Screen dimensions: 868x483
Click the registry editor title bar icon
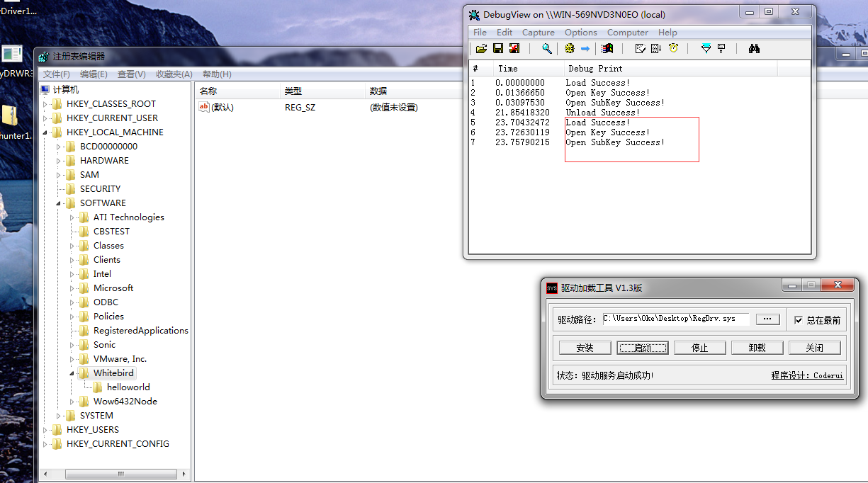[45, 56]
